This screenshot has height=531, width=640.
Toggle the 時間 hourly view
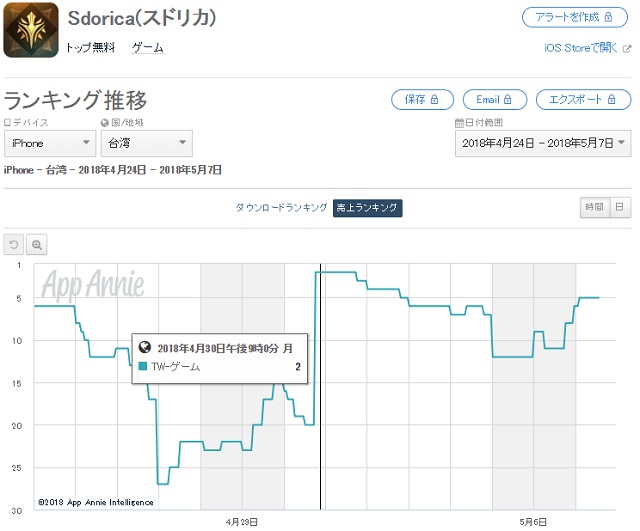click(594, 207)
